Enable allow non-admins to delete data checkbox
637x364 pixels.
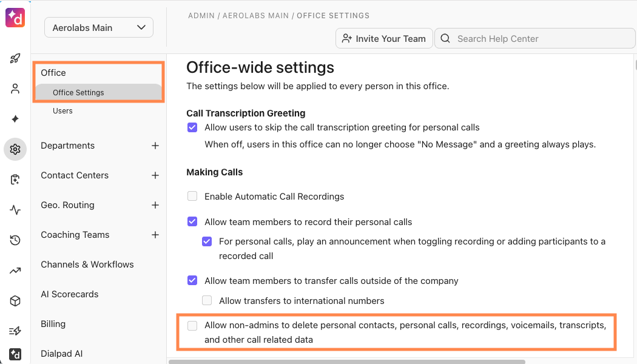click(x=192, y=325)
